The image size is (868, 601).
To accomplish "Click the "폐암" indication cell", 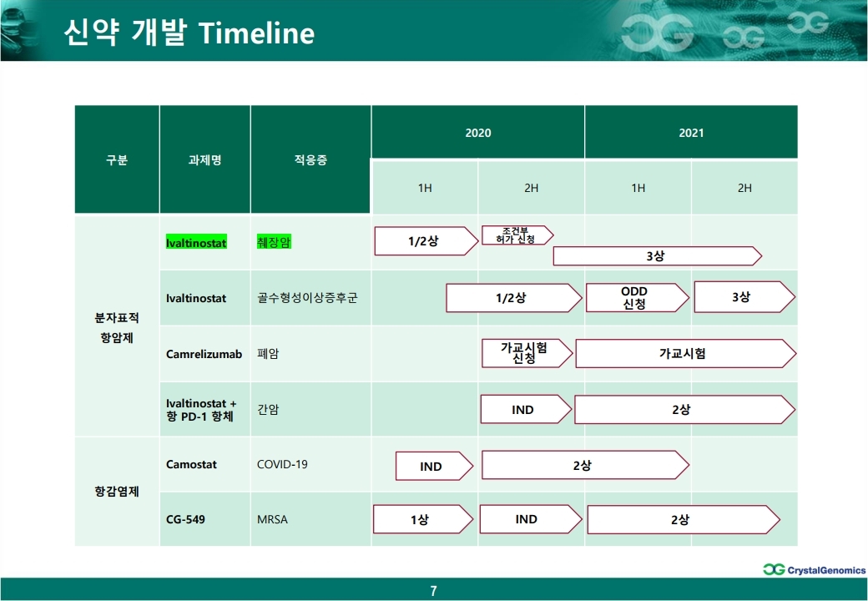I will pos(310,354).
